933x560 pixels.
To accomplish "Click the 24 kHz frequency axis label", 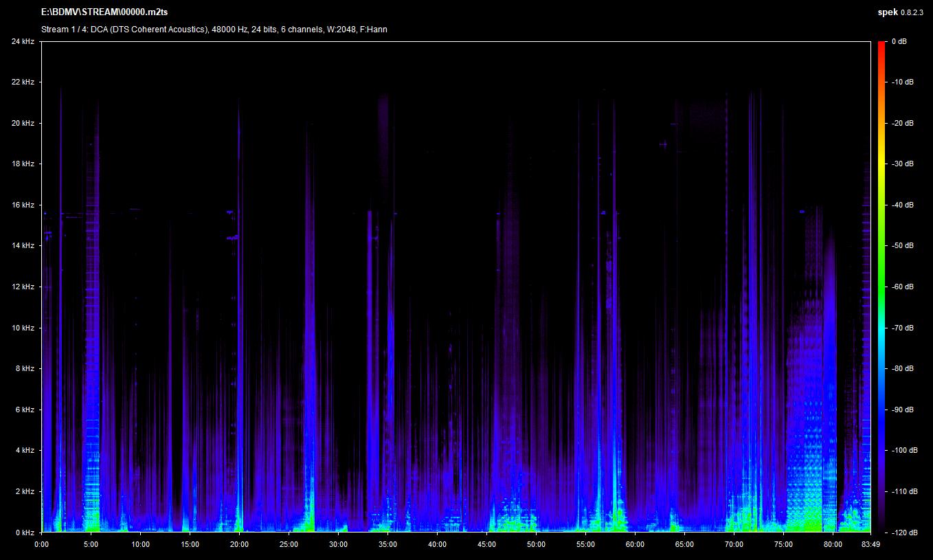I will tap(23, 41).
